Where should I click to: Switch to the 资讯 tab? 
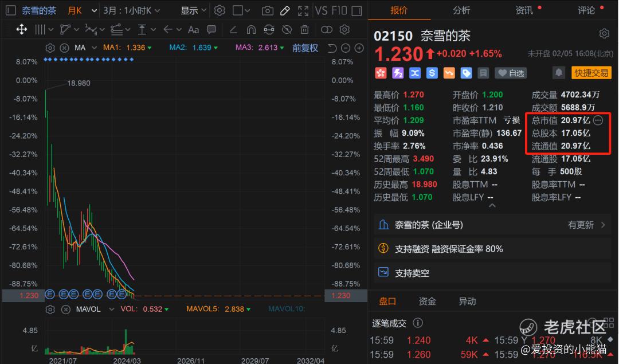524,11
